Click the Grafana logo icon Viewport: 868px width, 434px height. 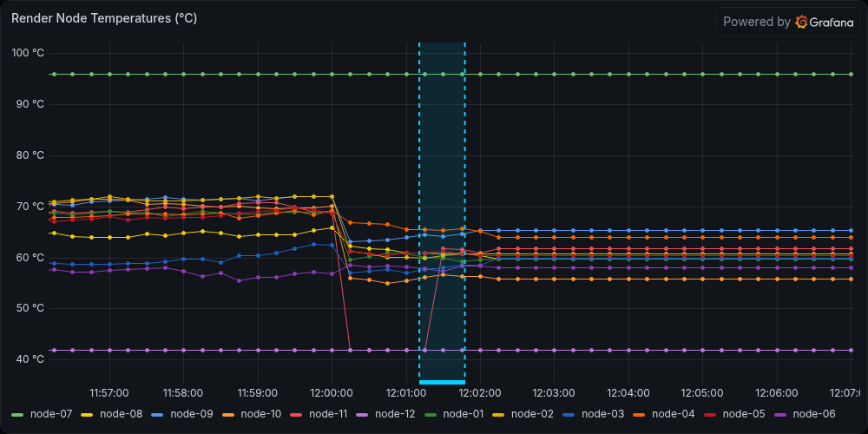click(801, 23)
